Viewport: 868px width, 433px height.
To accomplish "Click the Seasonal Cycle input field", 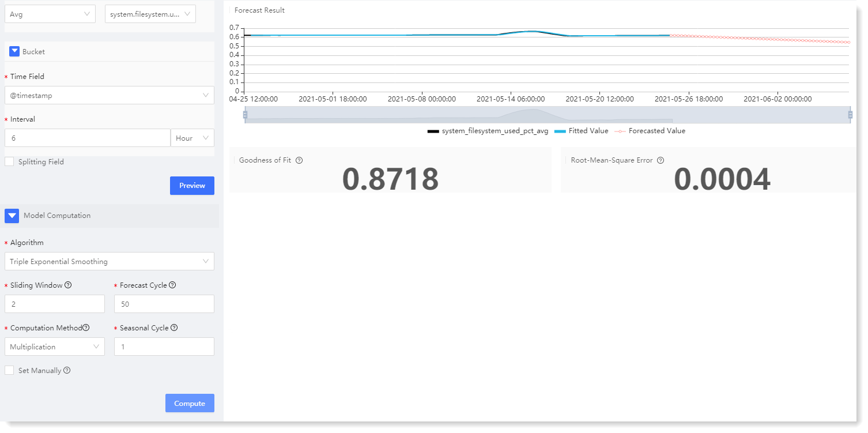I will pos(164,347).
